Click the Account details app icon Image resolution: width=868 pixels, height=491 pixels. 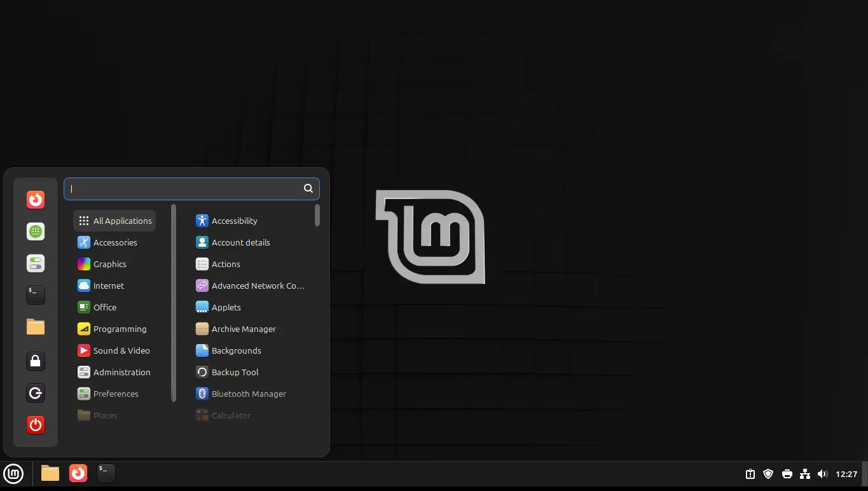202,242
